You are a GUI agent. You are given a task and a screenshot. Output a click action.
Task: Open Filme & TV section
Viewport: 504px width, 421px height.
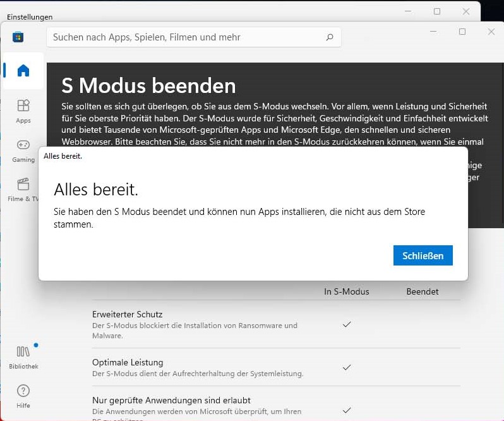(x=23, y=190)
